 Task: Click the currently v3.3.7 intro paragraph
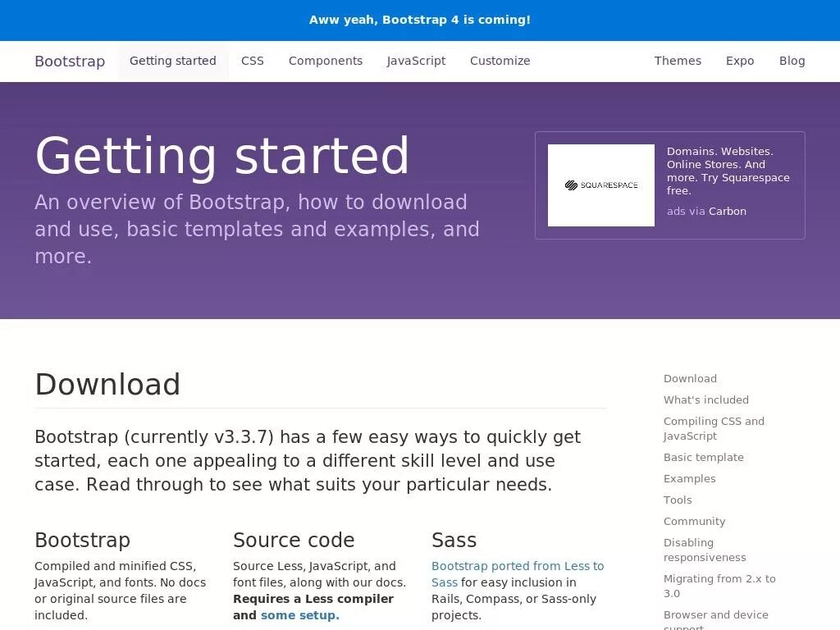(308, 461)
